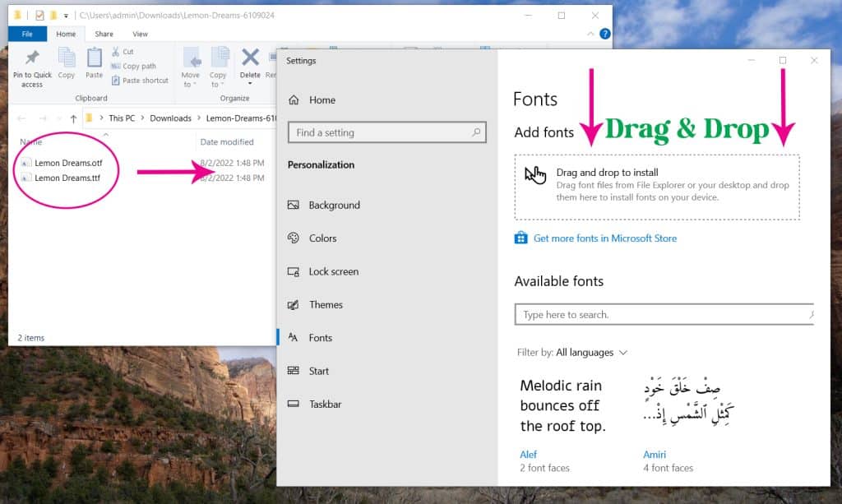Click the Themes brush icon in sidebar
The height and width of the screenshot is (504, 842).
pyautogui.click(x=294, y=305)
